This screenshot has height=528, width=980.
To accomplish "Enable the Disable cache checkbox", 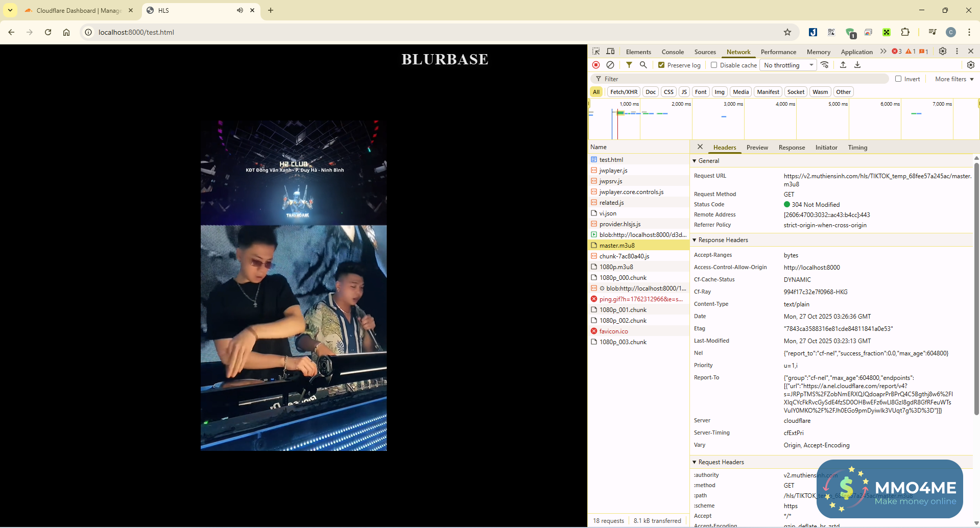I will [714, 65].
